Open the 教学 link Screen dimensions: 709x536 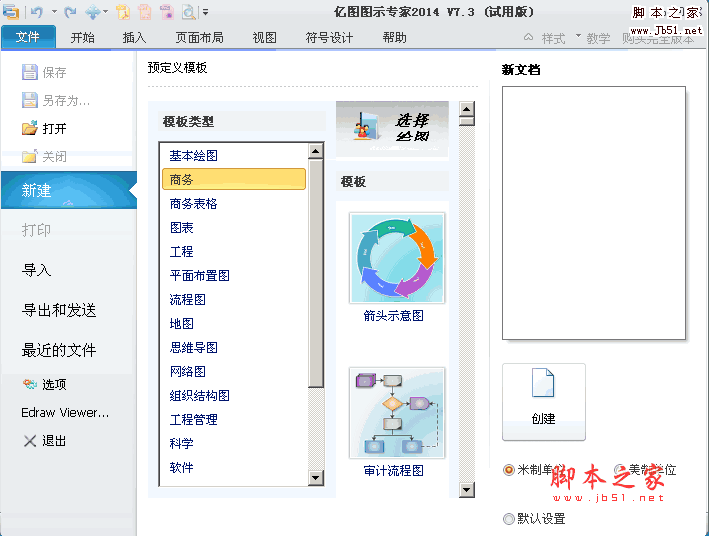click(598, 38)
